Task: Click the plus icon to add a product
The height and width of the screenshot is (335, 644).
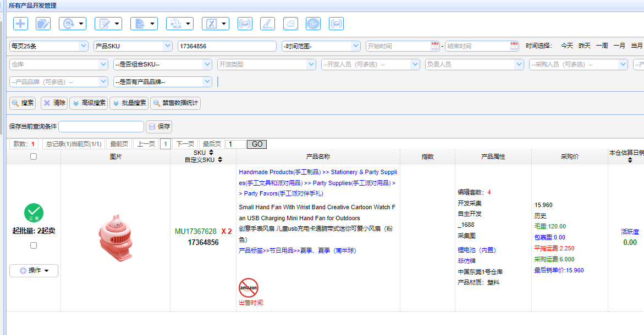Action: (20, 24)
